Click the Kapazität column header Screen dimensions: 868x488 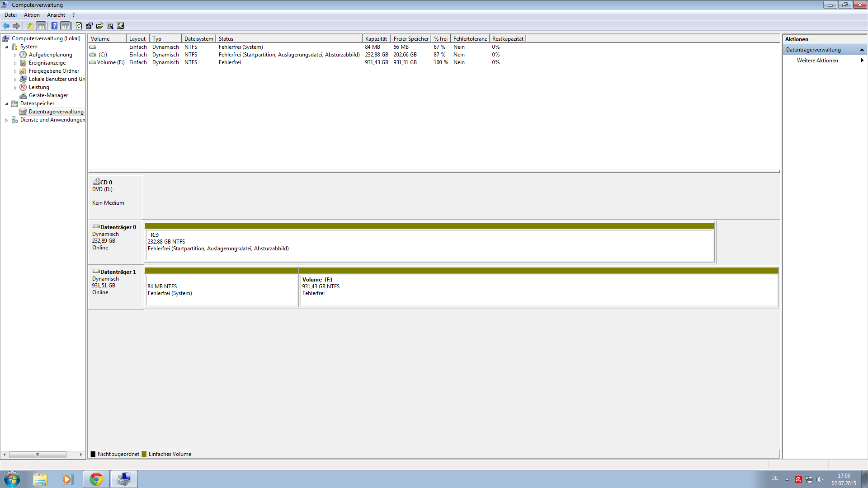tap(376, 39)
